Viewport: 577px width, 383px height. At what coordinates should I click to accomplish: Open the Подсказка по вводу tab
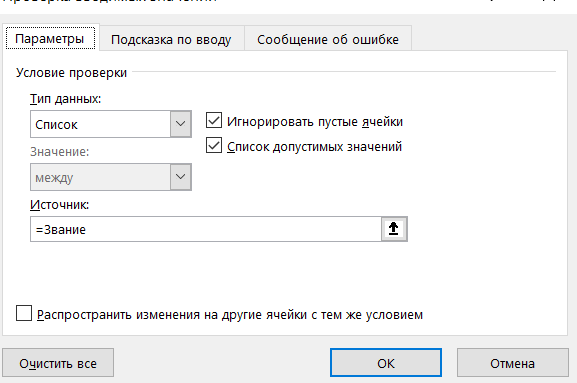point(171,39)
